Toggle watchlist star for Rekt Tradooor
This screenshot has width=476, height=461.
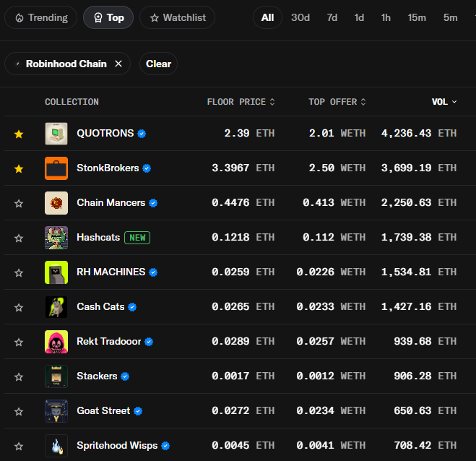[x=19, y=342]
